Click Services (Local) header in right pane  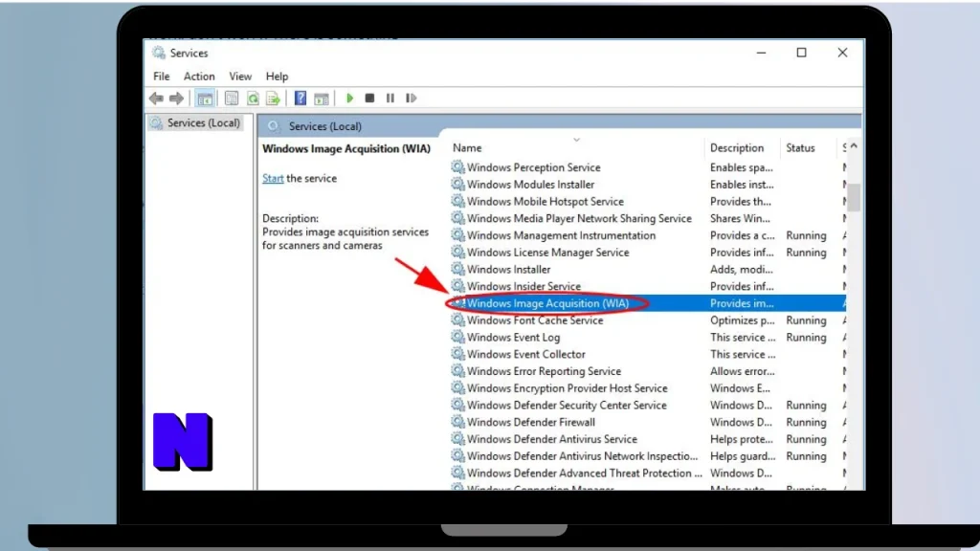click(x=325, y=126)
